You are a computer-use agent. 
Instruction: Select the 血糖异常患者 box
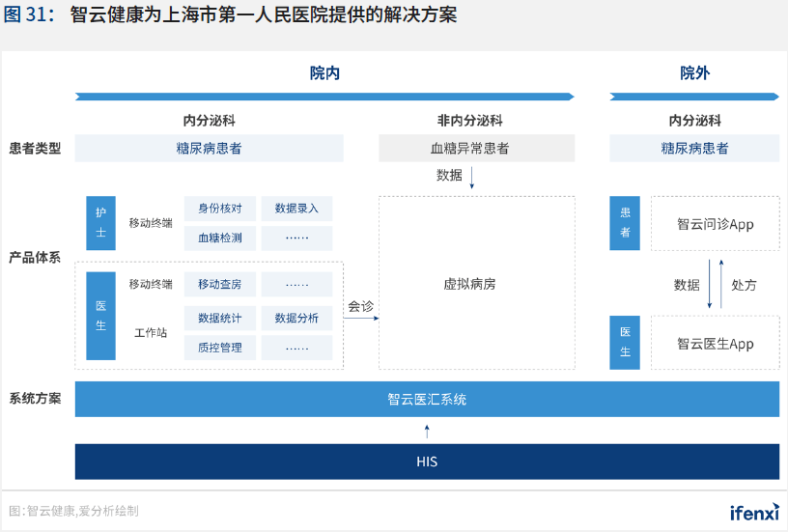click(x=476, y=148)
